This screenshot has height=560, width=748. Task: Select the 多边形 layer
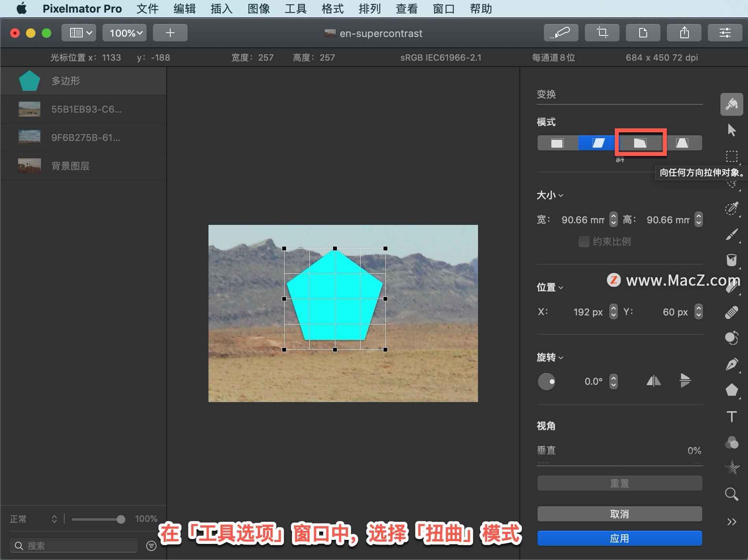(x=83, y=81)
